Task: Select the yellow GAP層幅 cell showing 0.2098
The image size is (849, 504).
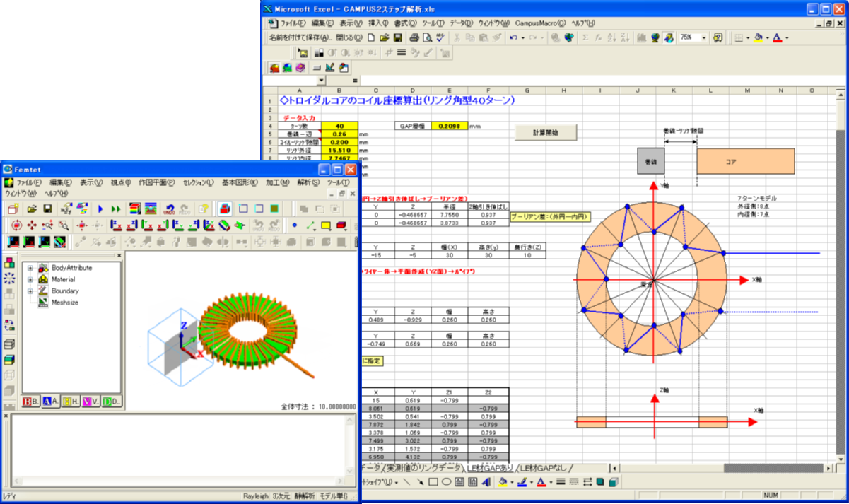Action: 448,126
